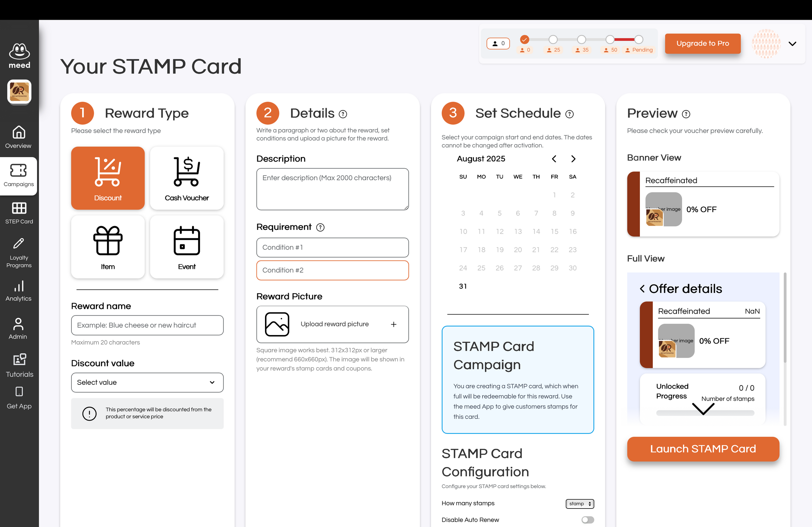
Task: Click the Upgrade to Pro button
Action: [x=703, y=43]
